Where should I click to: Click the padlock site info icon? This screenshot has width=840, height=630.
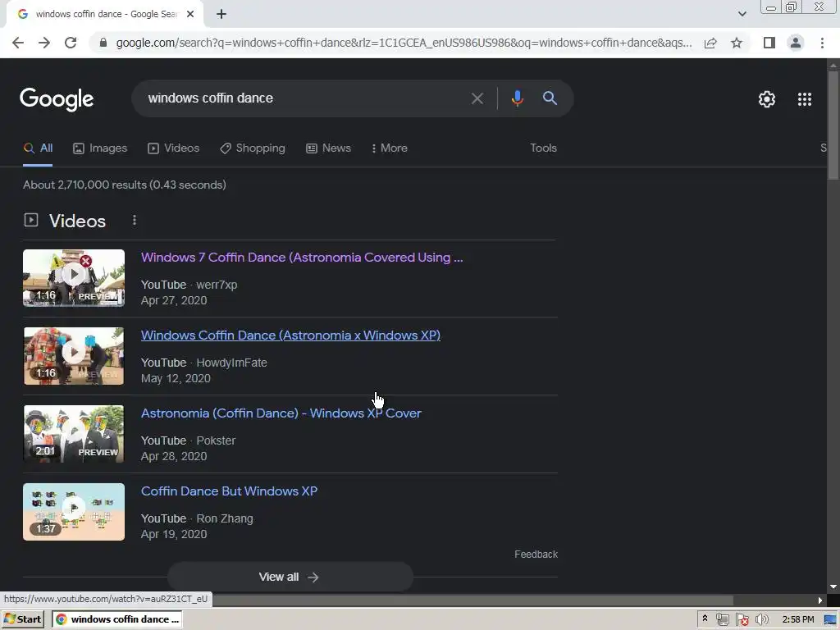[x=103, y=43]
